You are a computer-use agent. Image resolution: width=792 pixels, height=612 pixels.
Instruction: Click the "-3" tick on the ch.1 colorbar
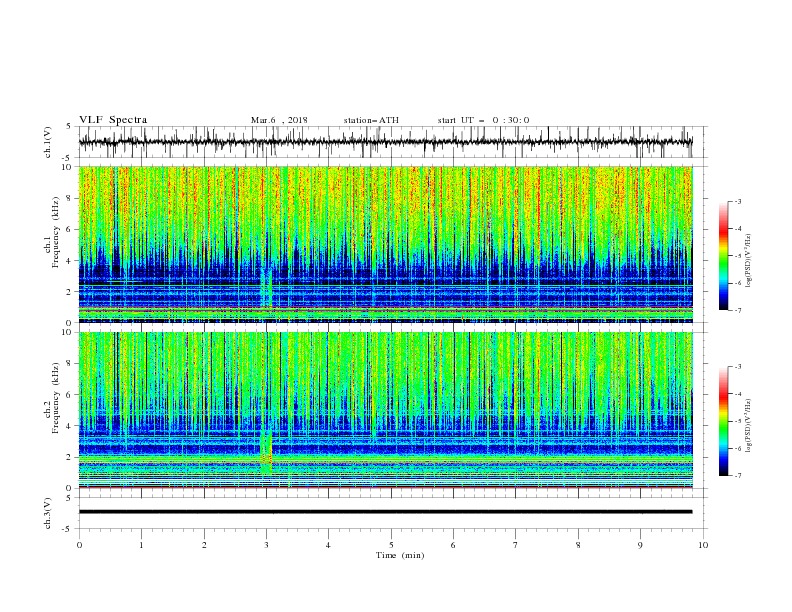(738, 201)
